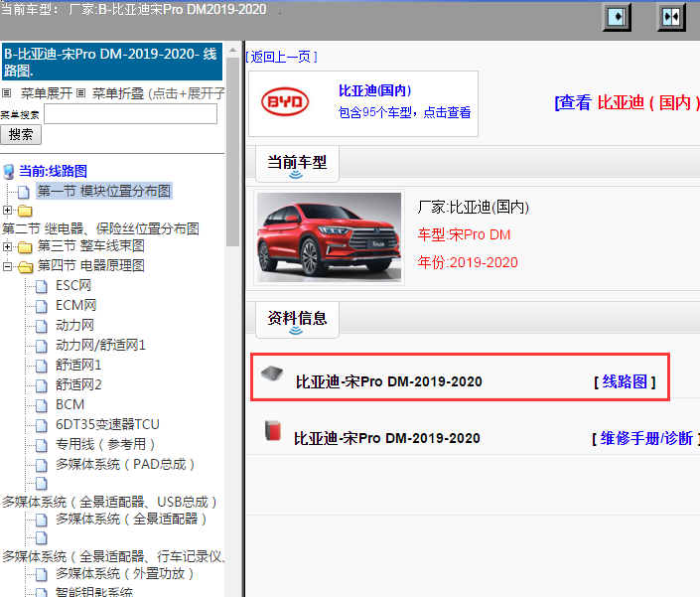Screen dimensions: 700x597
Task: Click 菜单折叠 text
Action: click(x=118, y=93)
